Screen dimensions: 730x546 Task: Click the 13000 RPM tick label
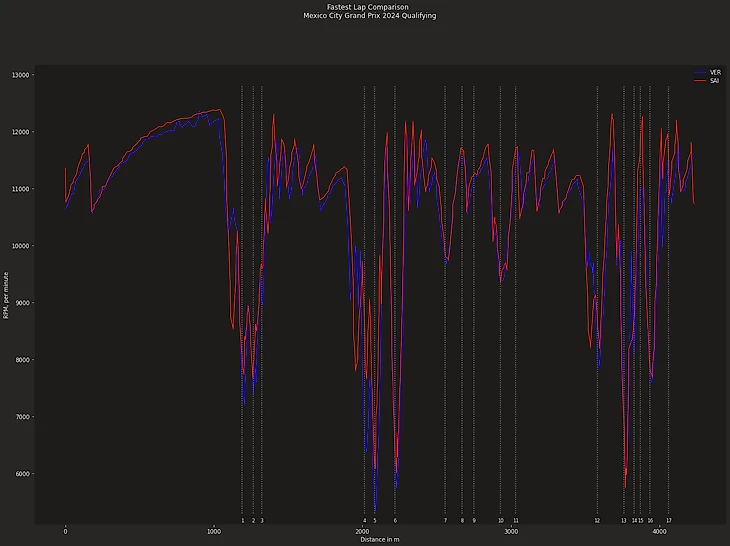[x=20, y=75]
